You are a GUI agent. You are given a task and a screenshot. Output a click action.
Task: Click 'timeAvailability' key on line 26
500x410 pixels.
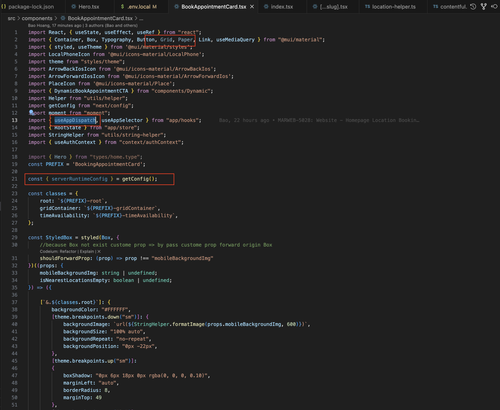(63, 216)
